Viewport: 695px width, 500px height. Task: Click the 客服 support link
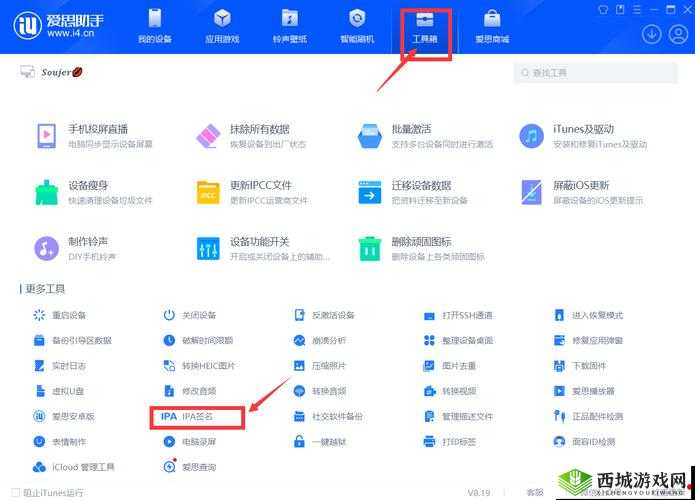click(535, 492)
